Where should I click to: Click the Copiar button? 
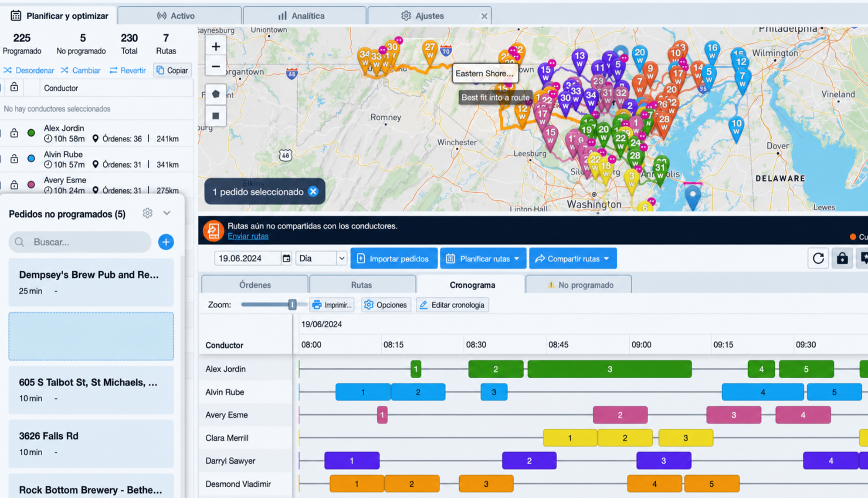(x=173, y=70)
